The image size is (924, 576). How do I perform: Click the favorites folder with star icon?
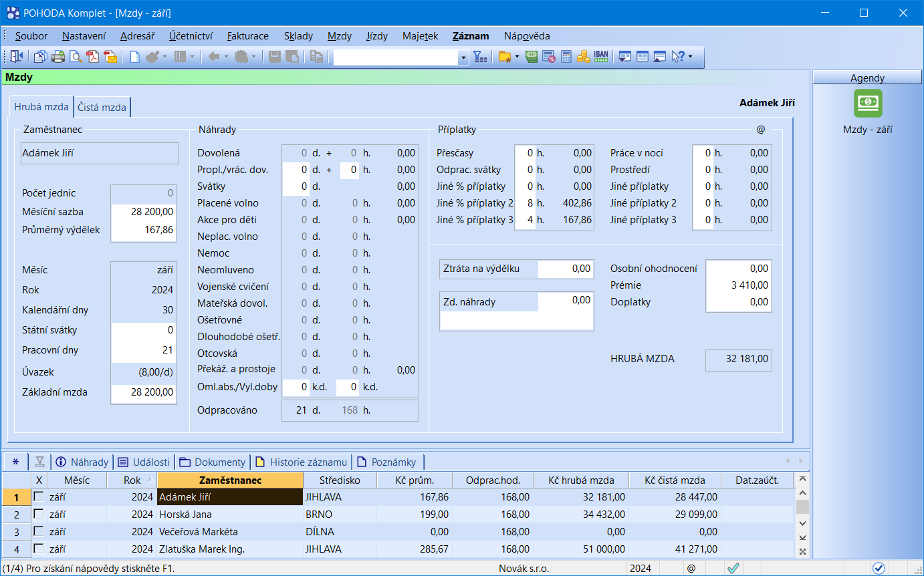click(x=505, y=57)
